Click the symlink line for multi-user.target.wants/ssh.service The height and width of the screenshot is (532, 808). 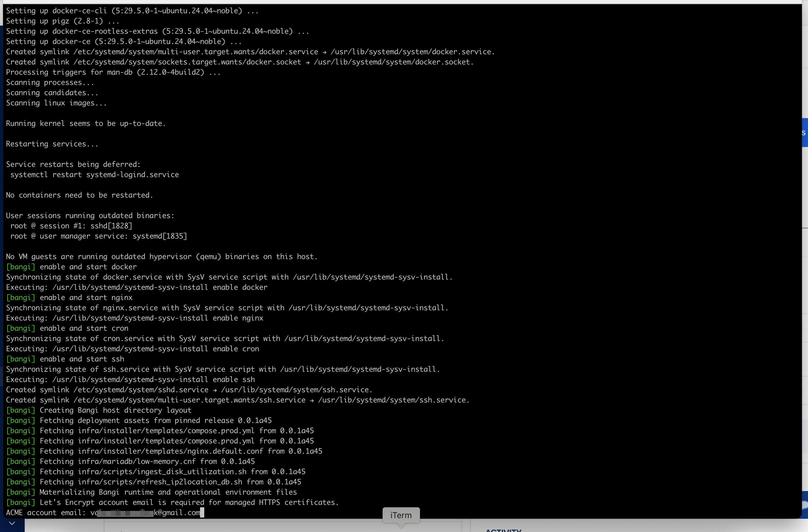[238, 400]
